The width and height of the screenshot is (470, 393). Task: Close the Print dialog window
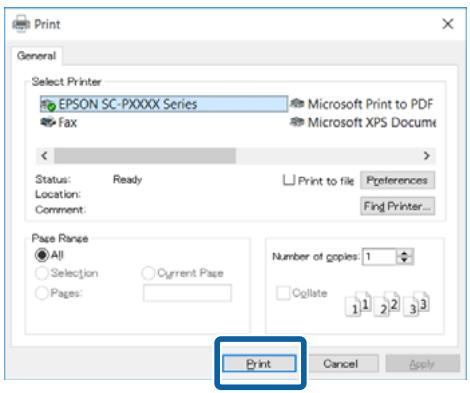pos(448,24)
